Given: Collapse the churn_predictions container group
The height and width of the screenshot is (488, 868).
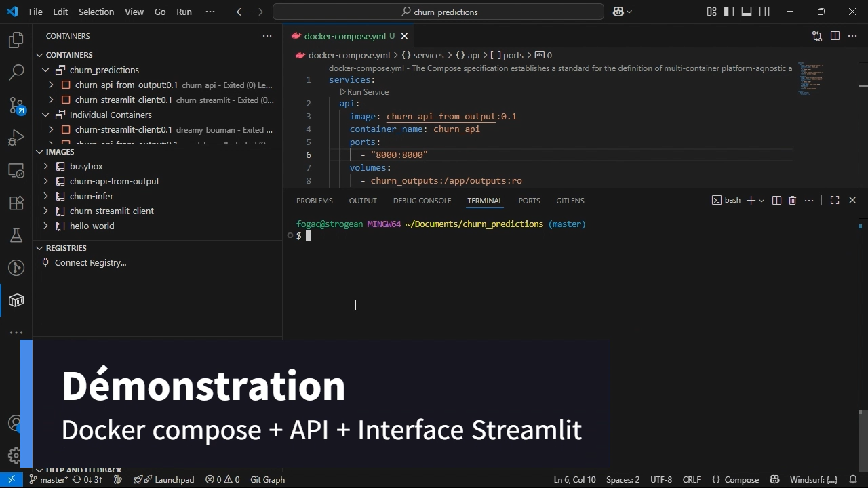Looking at the screenshot, I should click(x=45, y=70).
